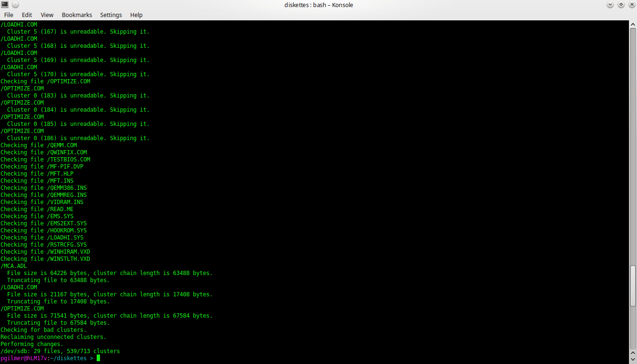Click 'File size is 71541 bytes' line
This screenshot has height=364, width=637.
tap(110, 316)
